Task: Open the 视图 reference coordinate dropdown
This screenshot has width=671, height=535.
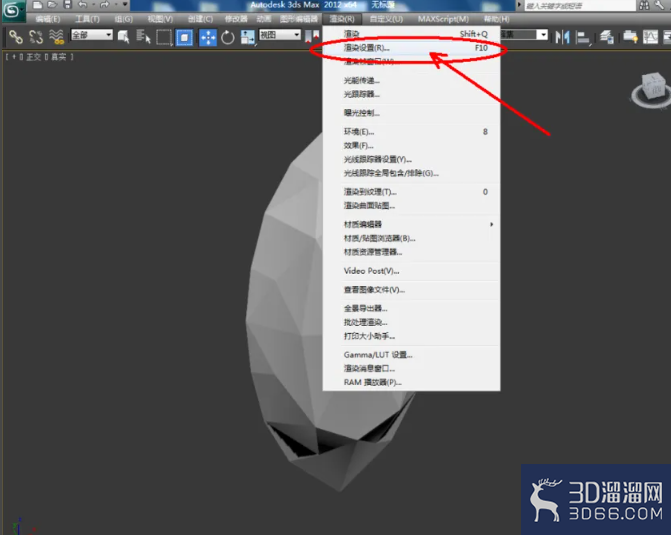Action: (280, 35)
